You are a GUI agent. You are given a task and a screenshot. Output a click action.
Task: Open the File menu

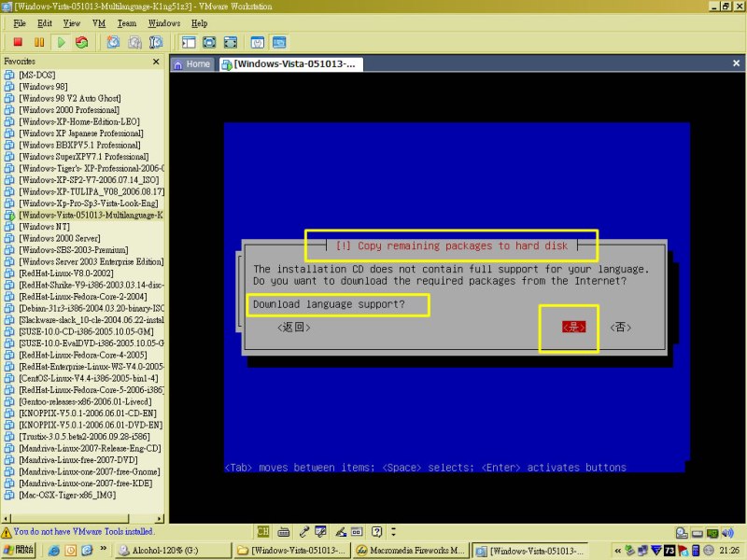tap(20, 23)
